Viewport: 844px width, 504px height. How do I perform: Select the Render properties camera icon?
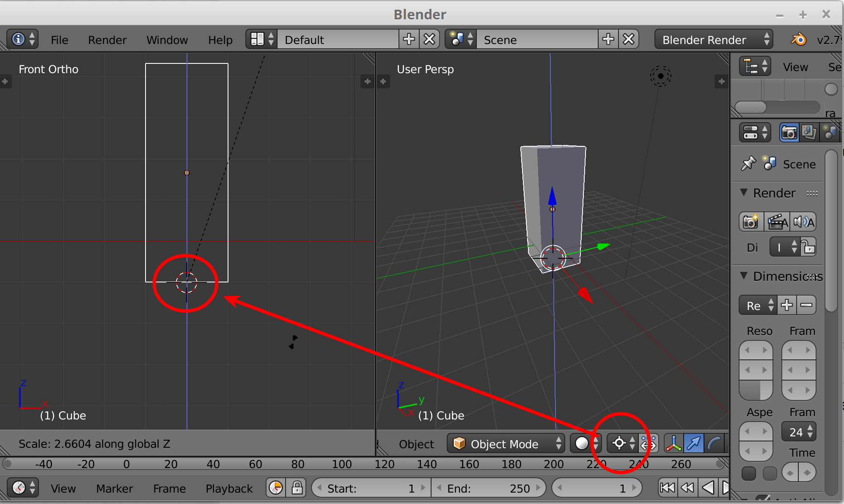point(789,132)
